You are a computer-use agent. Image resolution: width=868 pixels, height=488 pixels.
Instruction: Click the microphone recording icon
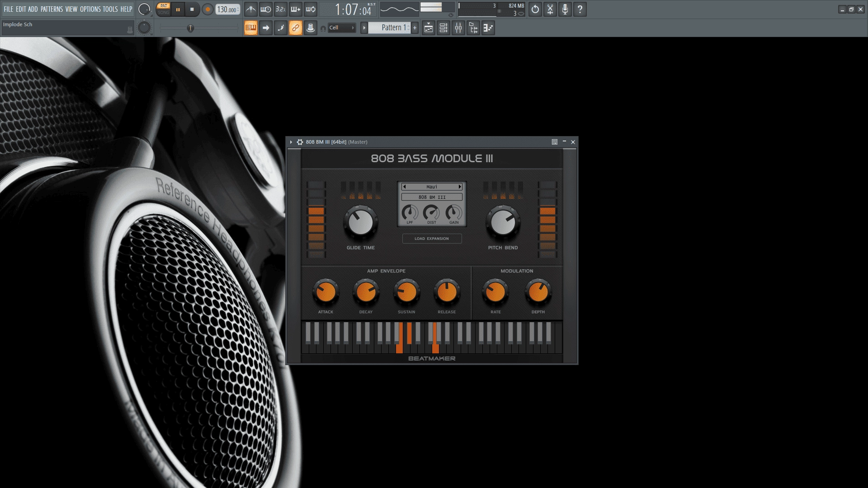click(x=565, y=9)
